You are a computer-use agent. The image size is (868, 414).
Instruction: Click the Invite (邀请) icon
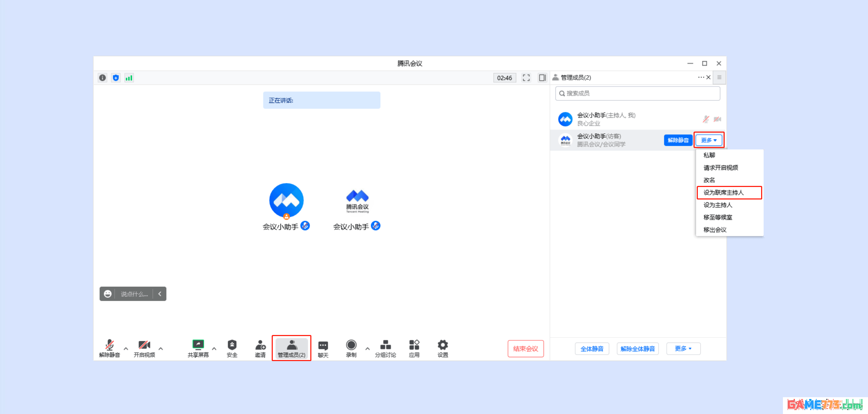260,348
